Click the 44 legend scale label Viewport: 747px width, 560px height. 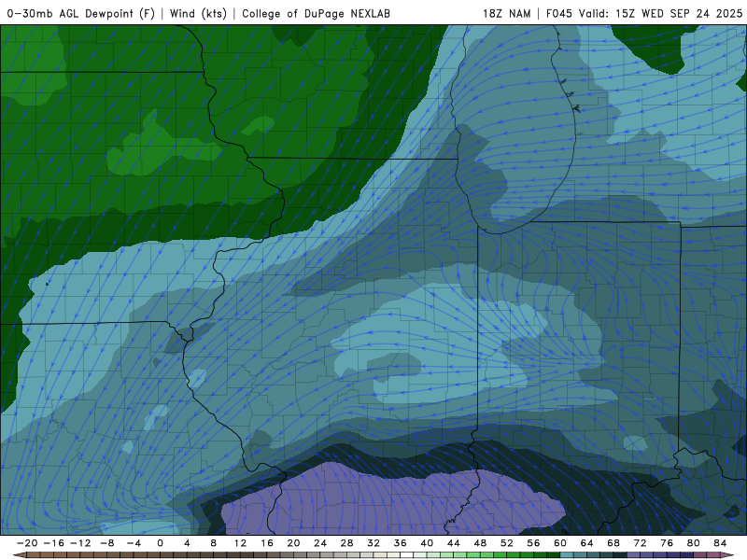[454, 543]
